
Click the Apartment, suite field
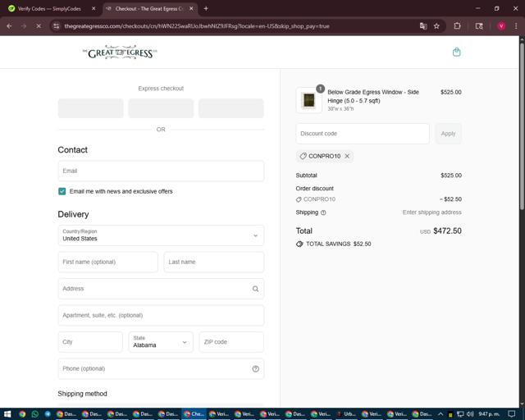pyautogui.click(x=161, y=315)
